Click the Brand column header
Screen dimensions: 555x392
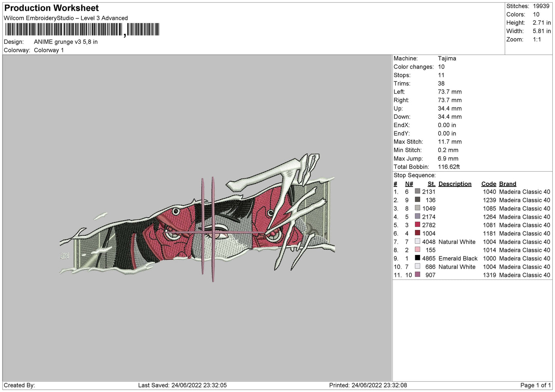coord(507,184)
